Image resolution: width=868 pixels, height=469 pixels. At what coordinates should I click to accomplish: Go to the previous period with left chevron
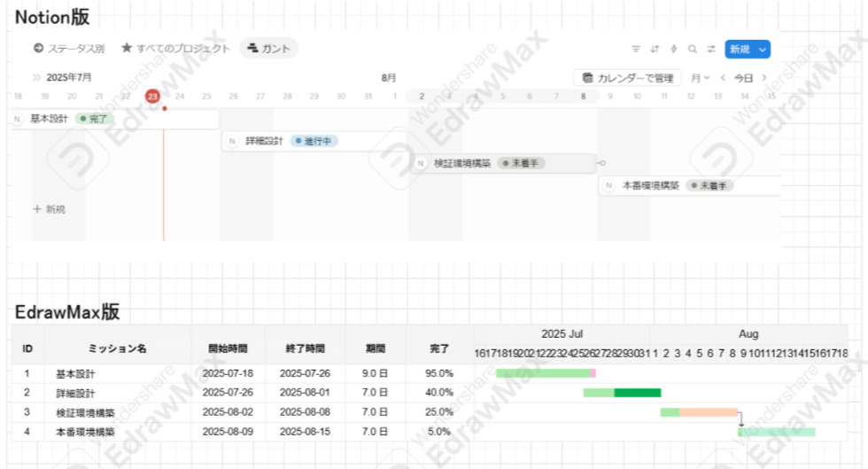[723, 78]
